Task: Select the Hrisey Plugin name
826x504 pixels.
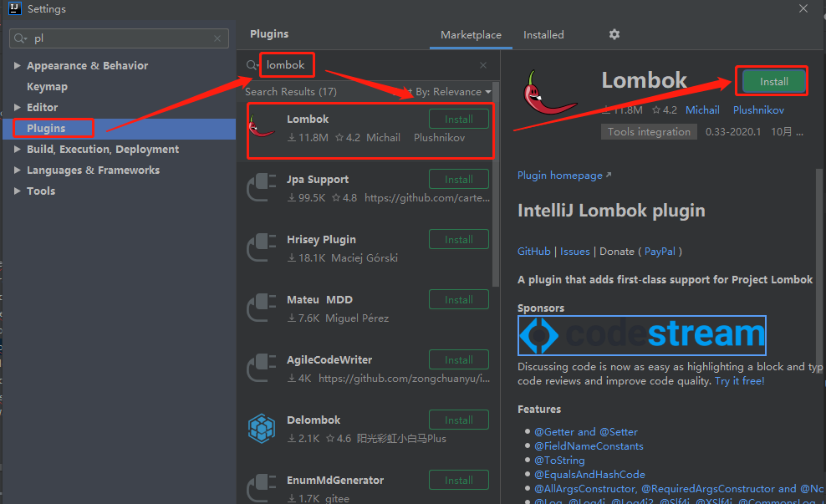Action: [321, 240]
